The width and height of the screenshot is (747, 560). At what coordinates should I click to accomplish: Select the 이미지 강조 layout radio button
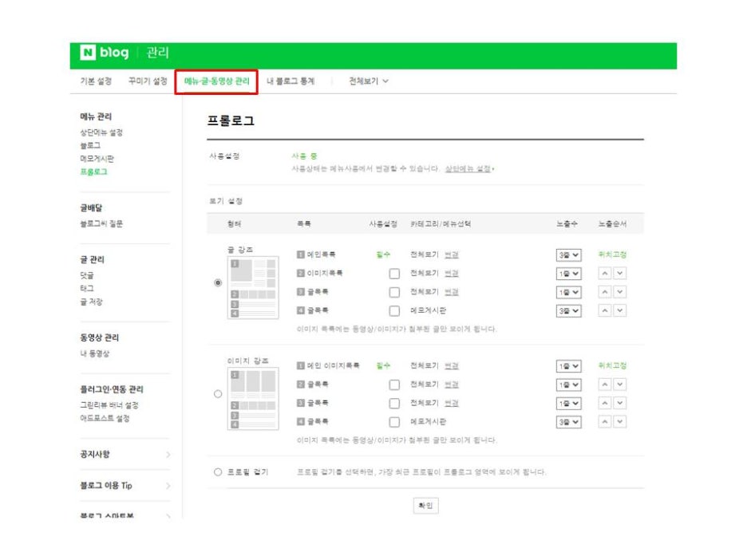coord(218,394)
